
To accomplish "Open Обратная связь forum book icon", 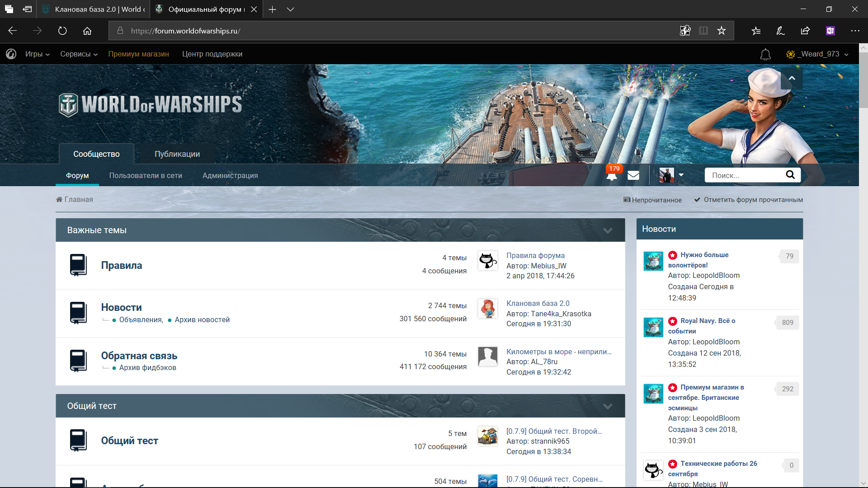I will 78,361.
